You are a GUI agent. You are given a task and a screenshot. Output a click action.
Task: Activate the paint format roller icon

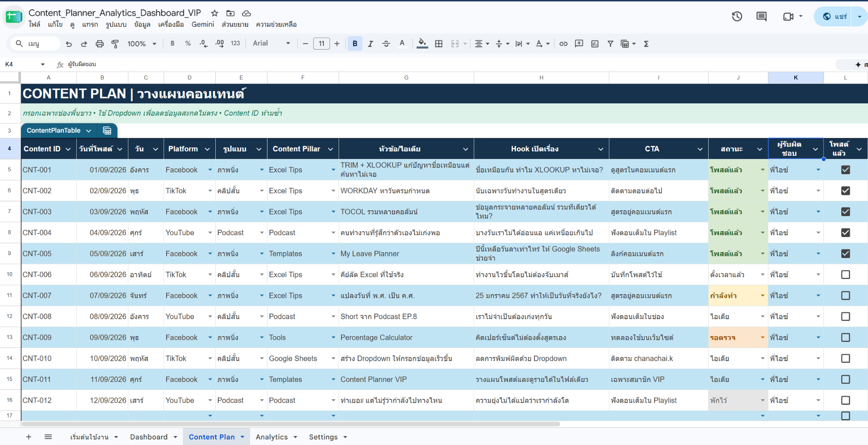pyautogui.click(x=115, y=44)
